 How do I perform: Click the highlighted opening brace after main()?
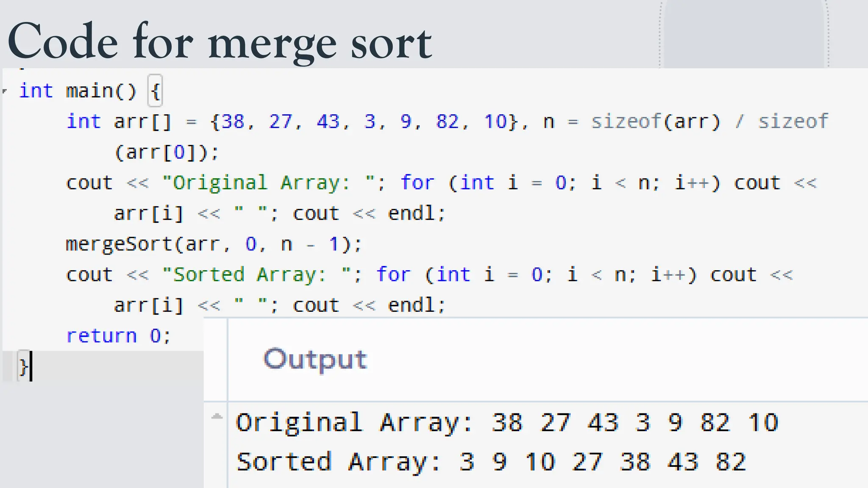tap(155, 91)
